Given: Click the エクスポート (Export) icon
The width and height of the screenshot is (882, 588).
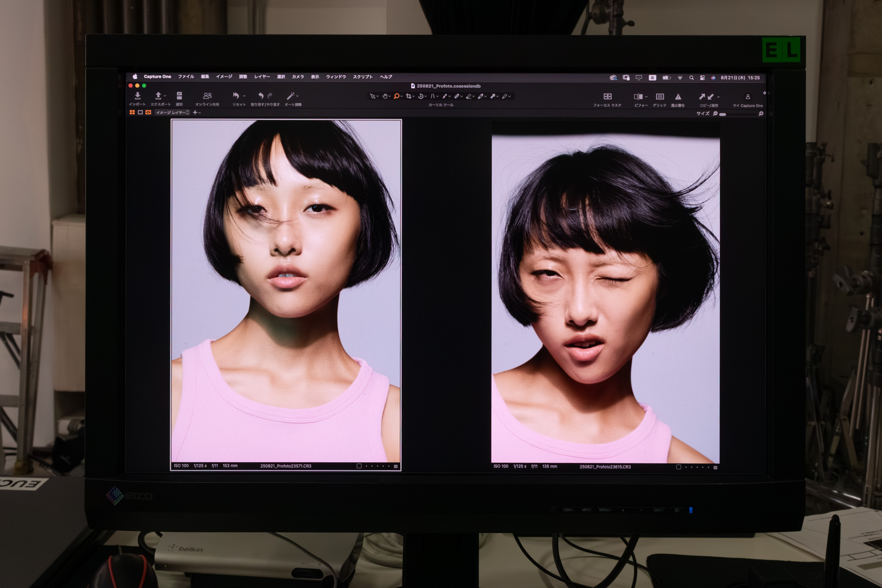Looking at the screenshot, I should coord(158,96).
